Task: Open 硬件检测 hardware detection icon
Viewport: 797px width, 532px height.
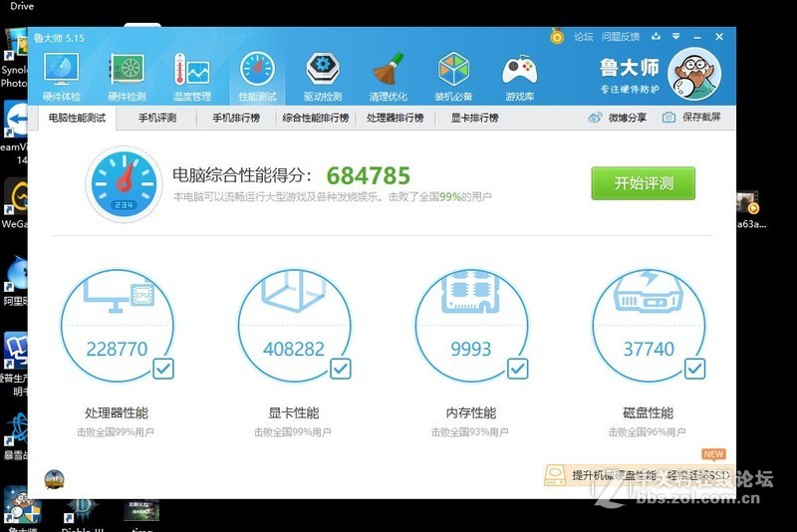Action: 127,77
